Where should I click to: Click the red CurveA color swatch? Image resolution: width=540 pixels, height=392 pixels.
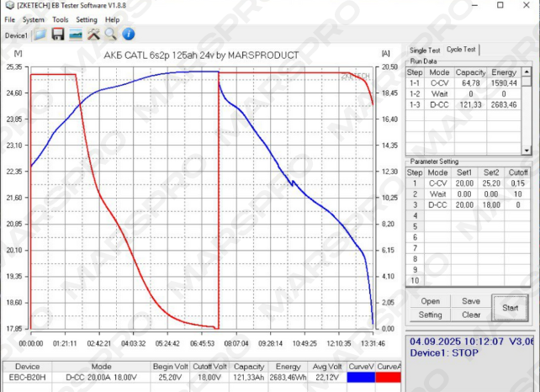pos(388,378)
